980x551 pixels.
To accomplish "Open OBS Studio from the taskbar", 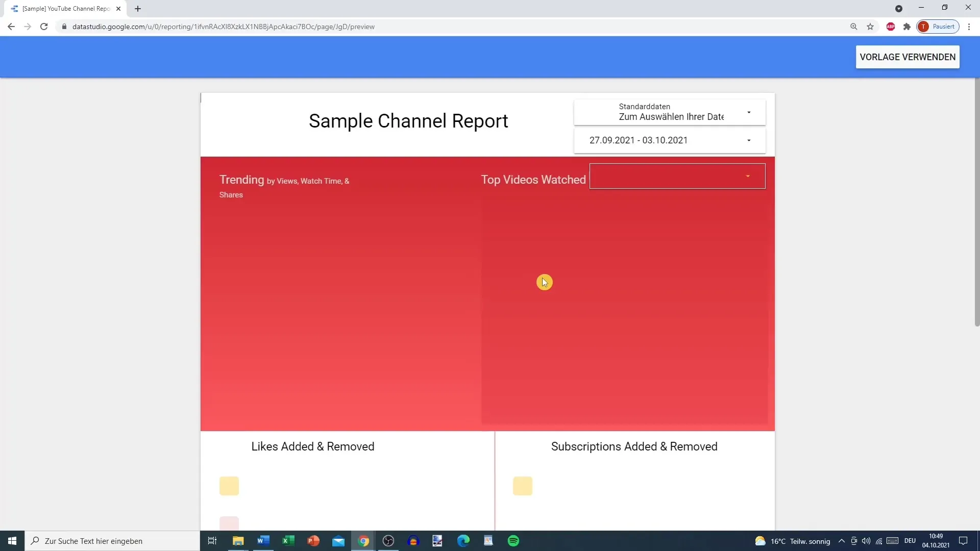I will coord(388,541).
